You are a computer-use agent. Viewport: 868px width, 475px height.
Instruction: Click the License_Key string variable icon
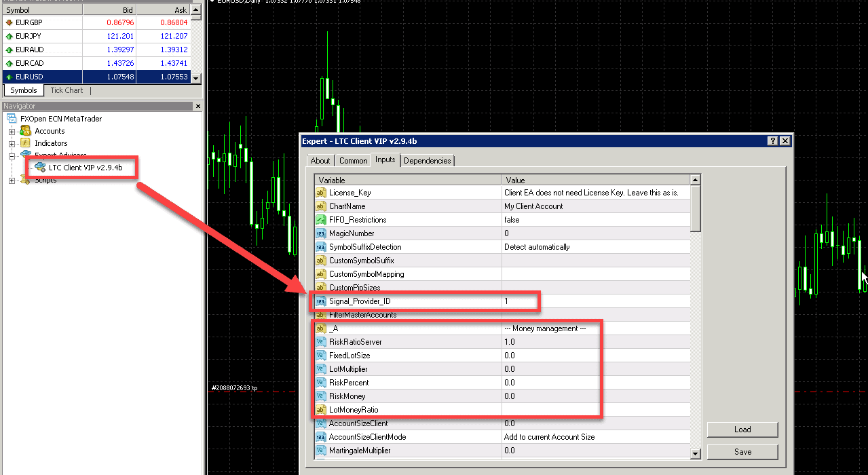pos(321,193)
